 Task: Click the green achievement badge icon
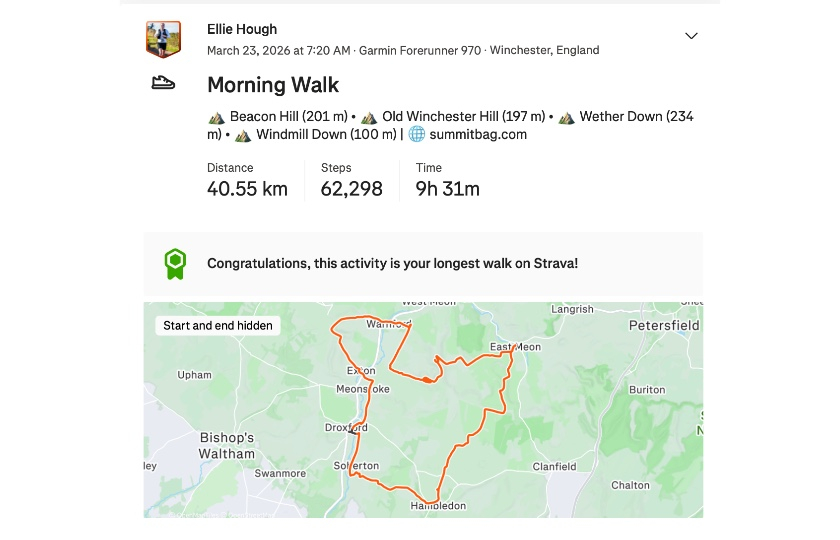[x=175, y=264]
